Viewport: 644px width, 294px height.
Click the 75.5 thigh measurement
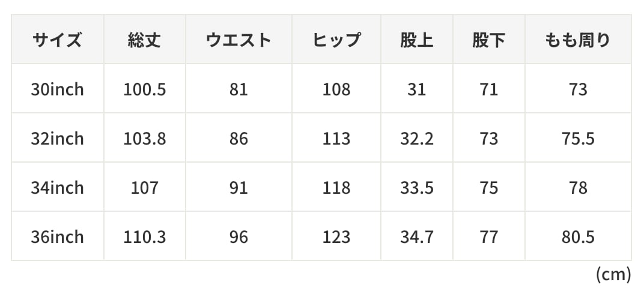point(577,139)
